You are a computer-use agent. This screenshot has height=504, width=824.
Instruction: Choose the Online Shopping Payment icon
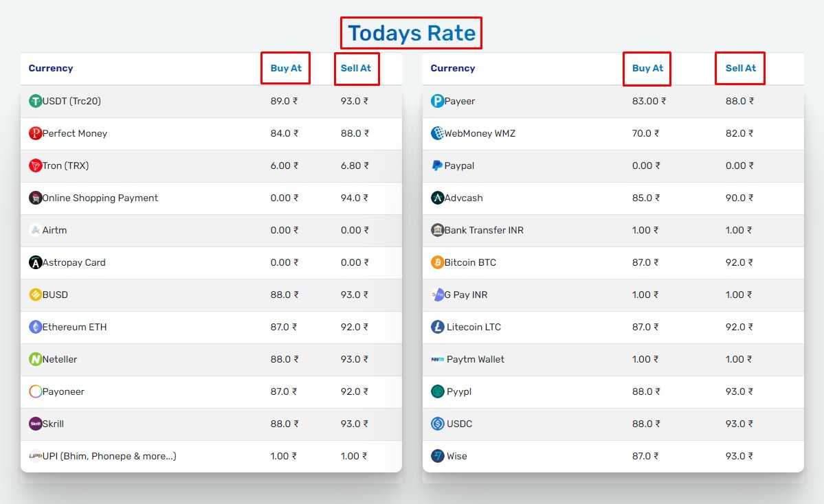35,198
